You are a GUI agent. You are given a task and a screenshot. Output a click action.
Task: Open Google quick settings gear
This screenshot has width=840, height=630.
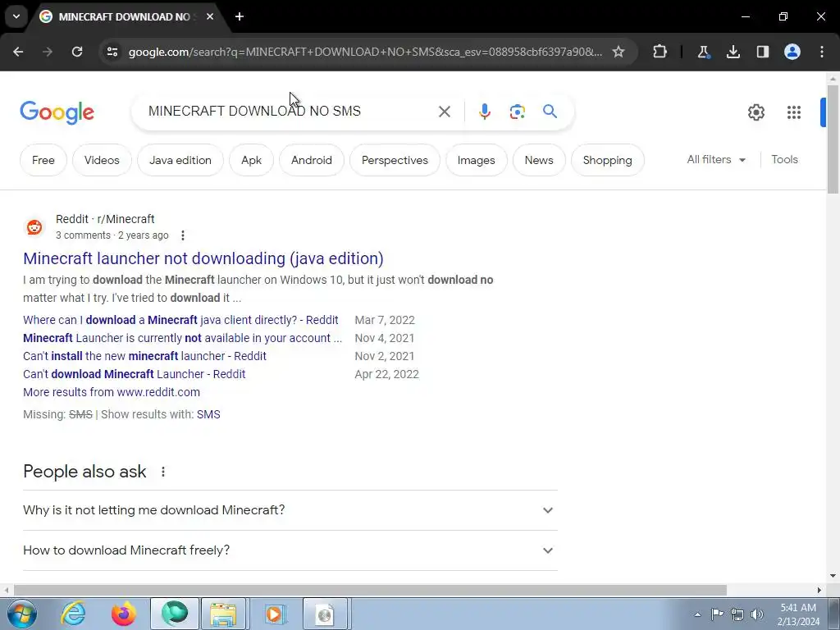(x=756, y=112)
